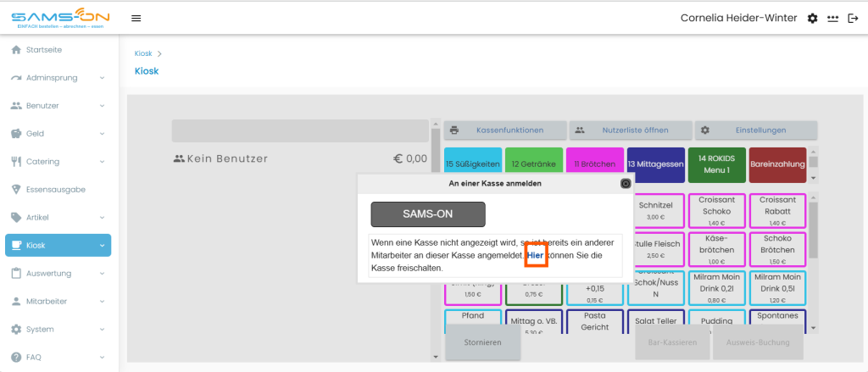This screenshot has width=868, height=372.
Task: Open Nutzerliste öffnen button
Action: point(630,130)
